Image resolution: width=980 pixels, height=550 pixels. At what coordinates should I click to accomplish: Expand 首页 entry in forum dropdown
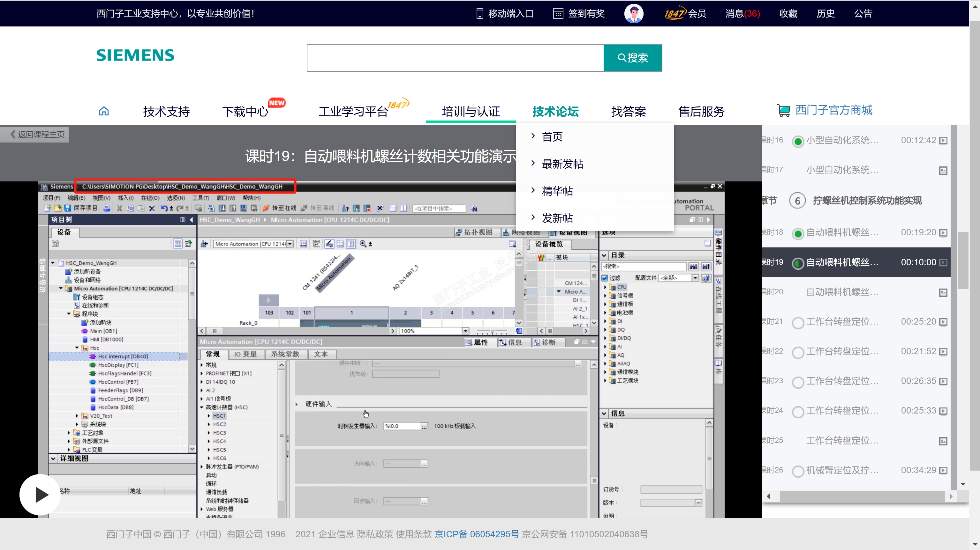552,136
